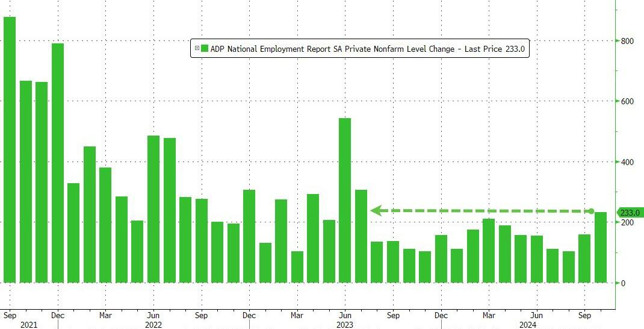Select the 2023 year label on x-axis

pyautogui.click(x=345, y=324)
